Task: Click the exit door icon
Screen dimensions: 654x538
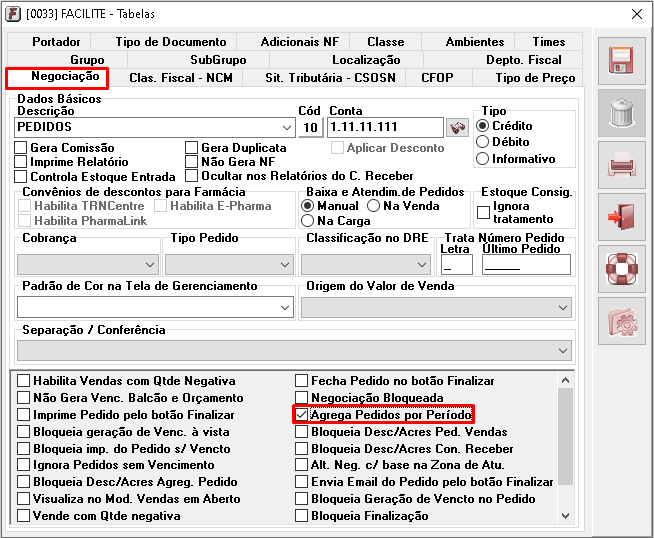Action: (x=621, y=217)
